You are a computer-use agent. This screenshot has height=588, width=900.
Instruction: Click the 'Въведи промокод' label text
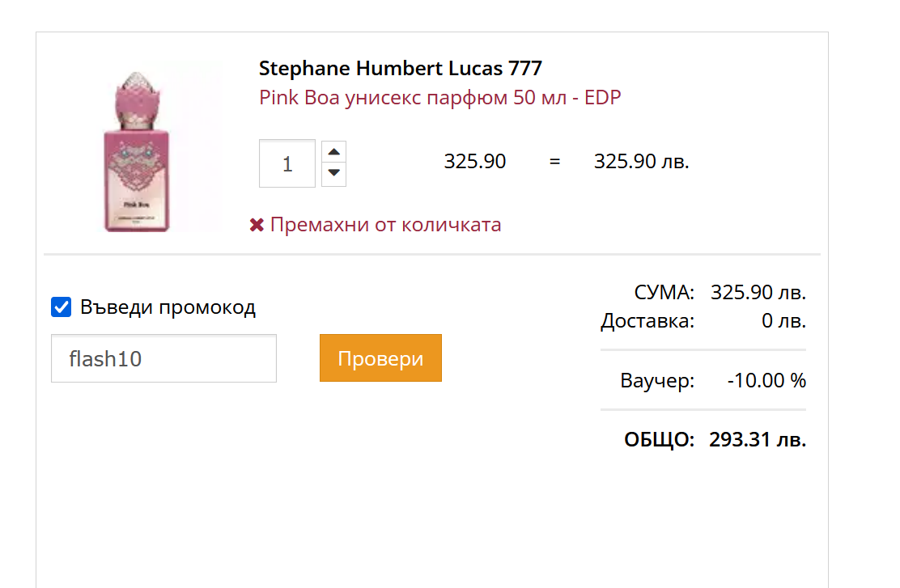pos(168,307)
